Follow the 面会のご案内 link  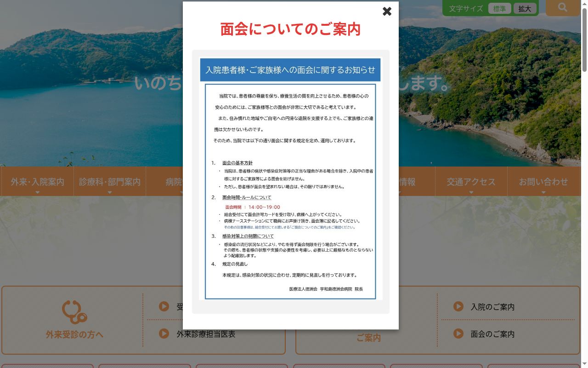point(492,334)
